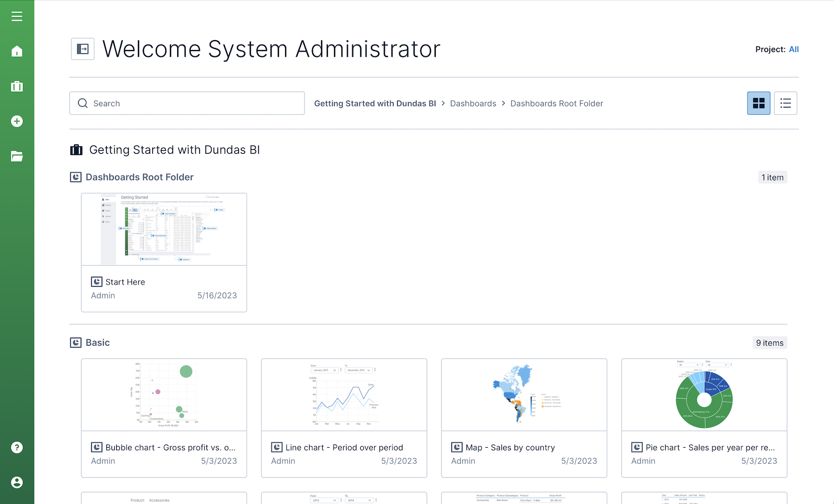Click the New plus icon in sidebar
The height and width of the screenshot is (504, 834).
point(17,121)
